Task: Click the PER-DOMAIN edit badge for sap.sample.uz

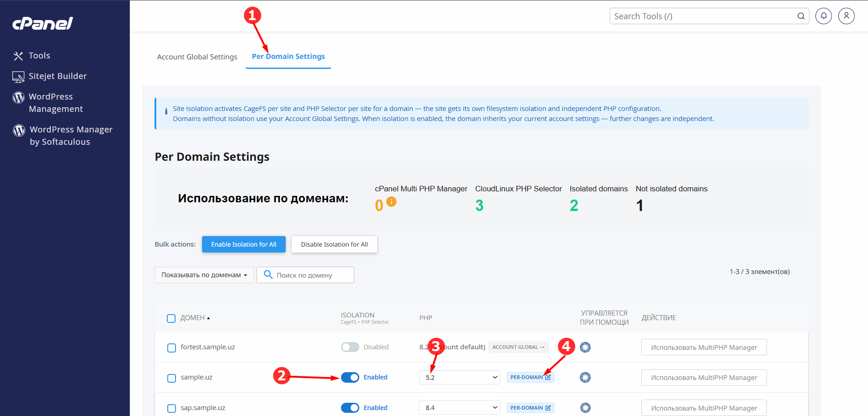Action: (530, 408)
